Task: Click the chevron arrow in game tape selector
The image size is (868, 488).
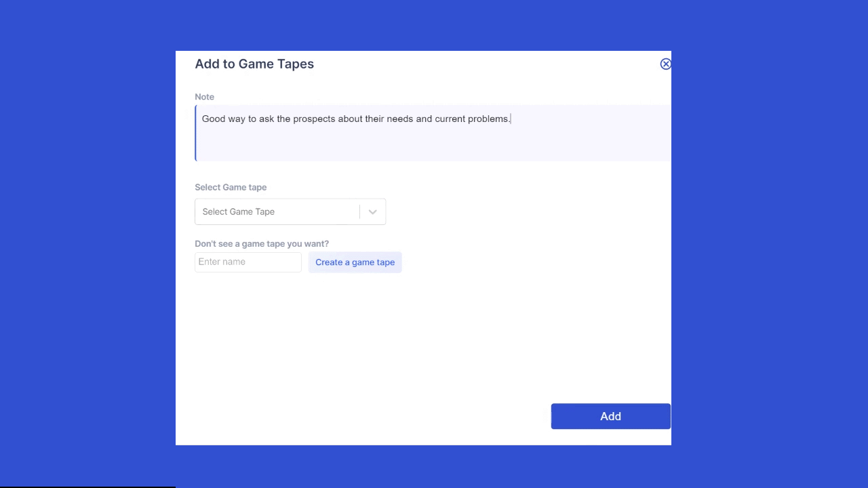Action: 372,212
